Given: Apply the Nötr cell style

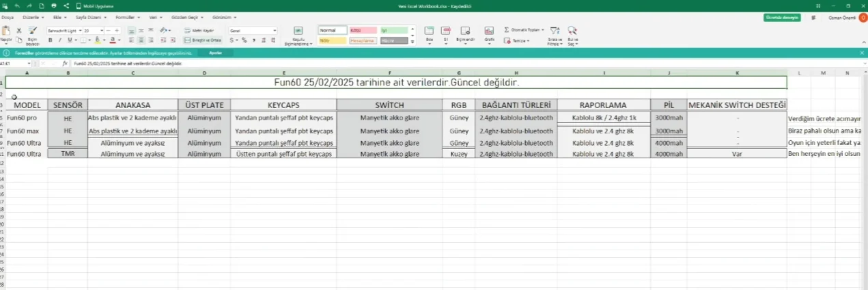Looking at the screenshot, I should (x=333, y=40).
